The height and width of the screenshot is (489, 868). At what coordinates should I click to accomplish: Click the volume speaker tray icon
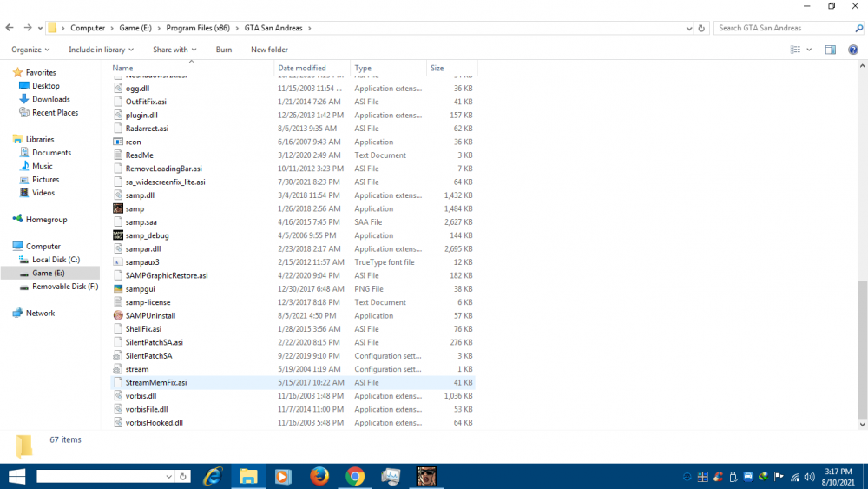coord(810,477)
